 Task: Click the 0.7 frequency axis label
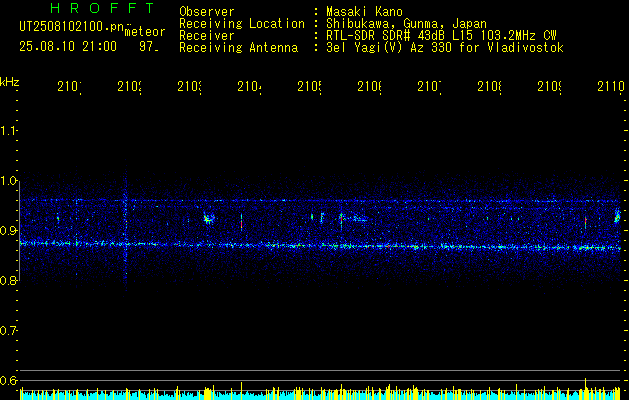click(x=9, y=331)
